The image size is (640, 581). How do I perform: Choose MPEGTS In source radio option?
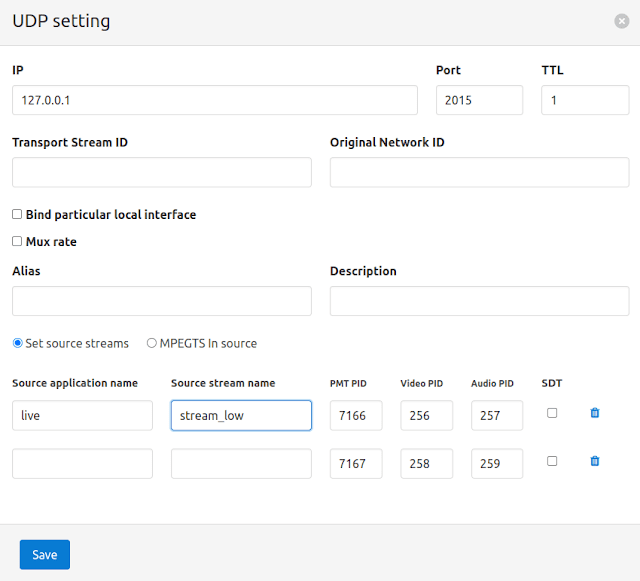click(152, 343)
